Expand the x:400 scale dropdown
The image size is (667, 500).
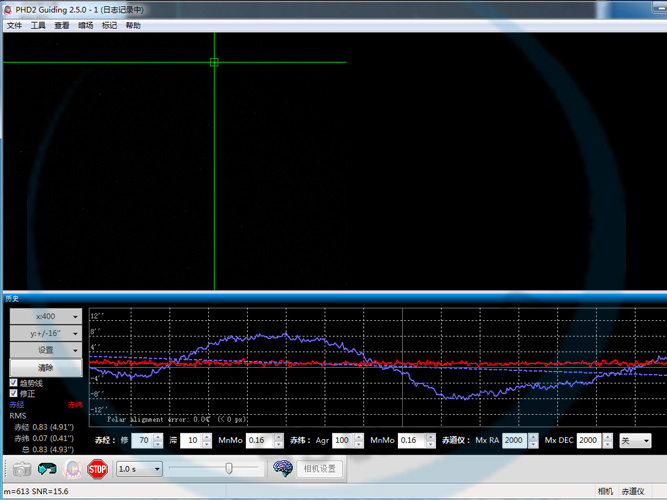pos(45,316)
